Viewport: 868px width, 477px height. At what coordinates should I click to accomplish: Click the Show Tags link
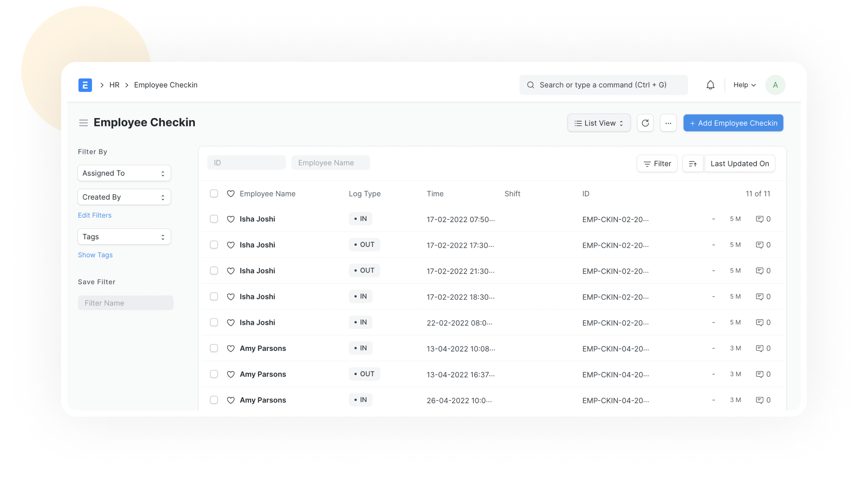tap(95, 255)
